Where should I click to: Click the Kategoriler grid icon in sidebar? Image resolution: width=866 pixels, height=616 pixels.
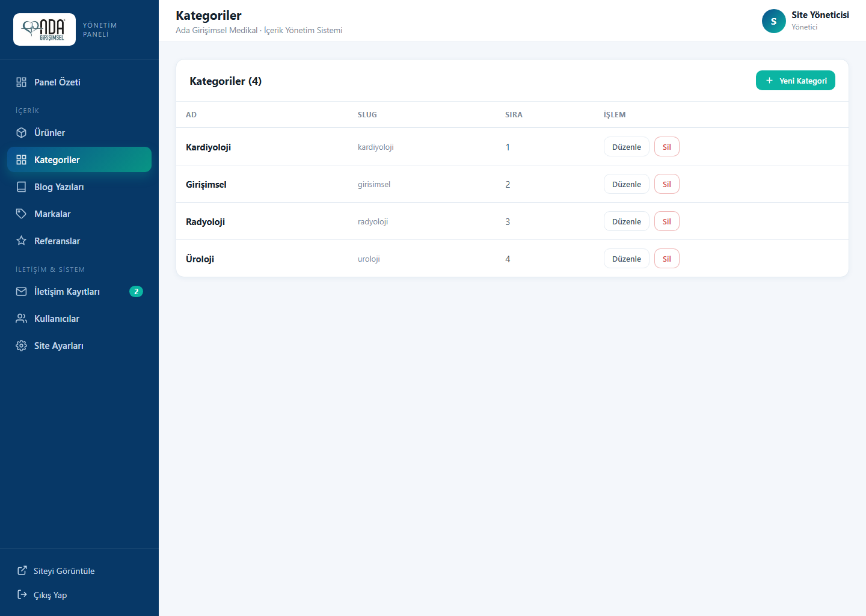coord(21,160)
